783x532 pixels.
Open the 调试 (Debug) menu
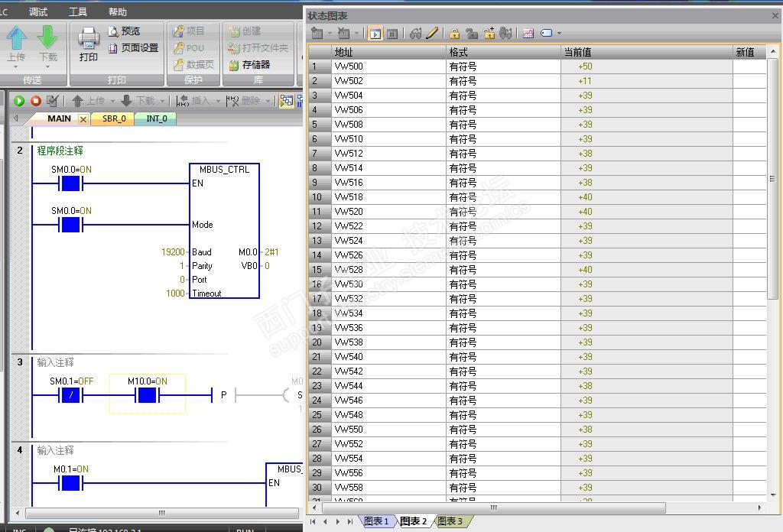[38, 11]
